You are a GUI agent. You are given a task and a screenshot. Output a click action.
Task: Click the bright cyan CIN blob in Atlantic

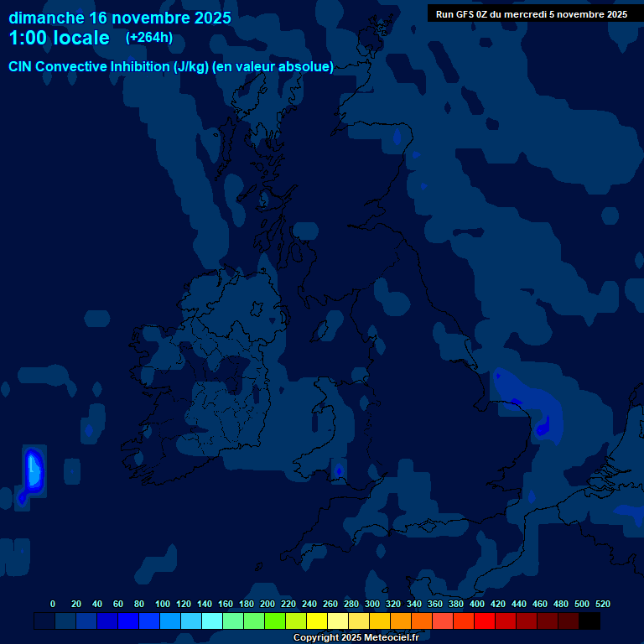[x=34, y=471]
